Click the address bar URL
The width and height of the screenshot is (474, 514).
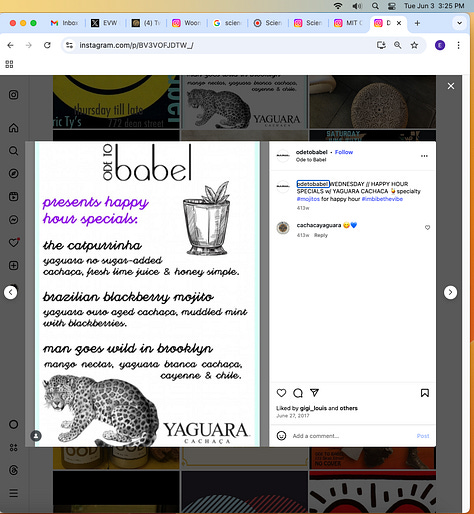(x=136, y=45)
